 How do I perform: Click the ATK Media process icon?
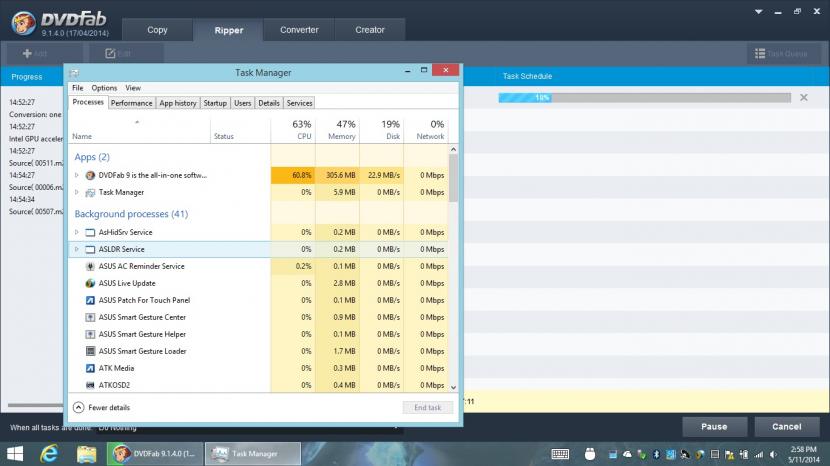[x=90, y=368]
